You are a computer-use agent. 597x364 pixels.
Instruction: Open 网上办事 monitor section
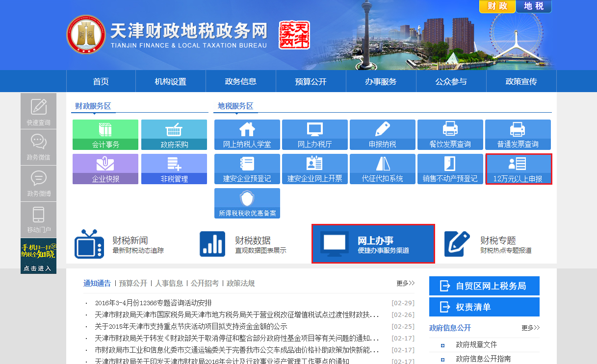coord(373,244)
